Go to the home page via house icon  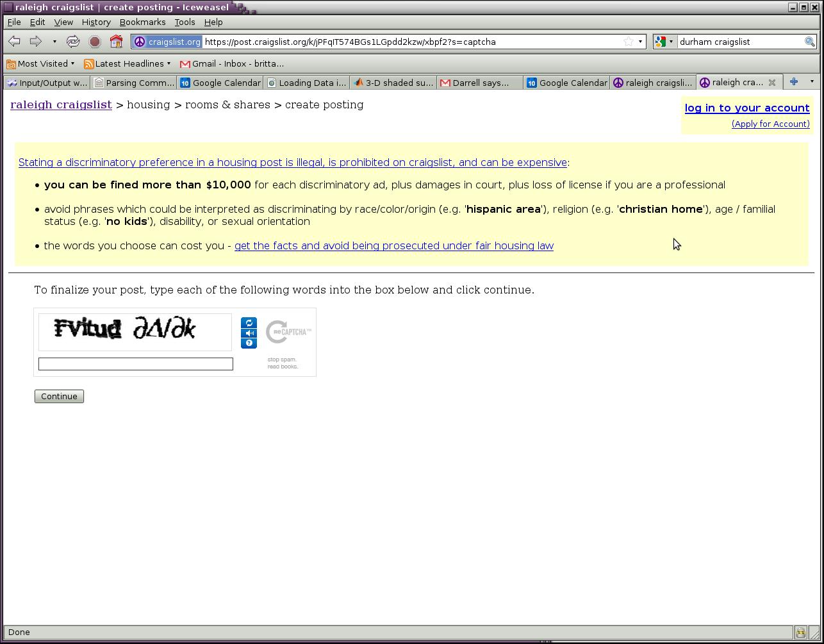point(115,42)
